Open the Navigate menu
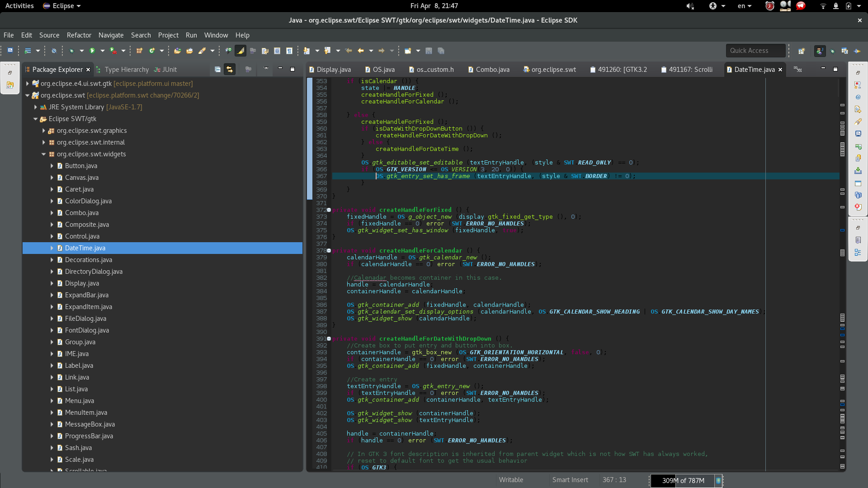Image resolution: width=868 pixels, height=488 pixels. tap(111, 35)
